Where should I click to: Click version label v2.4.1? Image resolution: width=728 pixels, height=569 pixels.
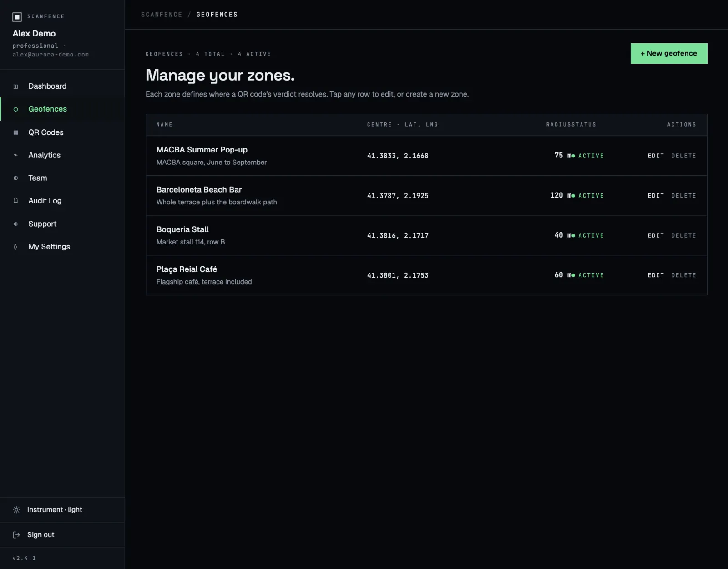(x=24, y=558)
